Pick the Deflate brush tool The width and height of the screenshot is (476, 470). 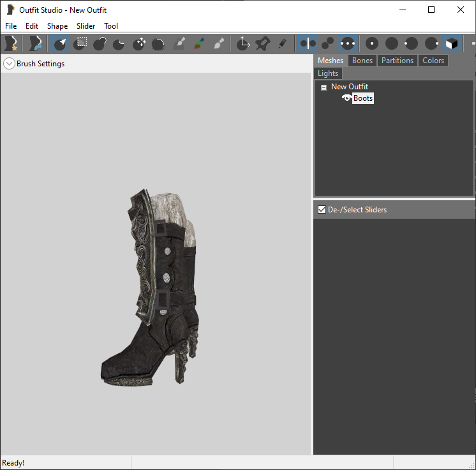point(119,44)
